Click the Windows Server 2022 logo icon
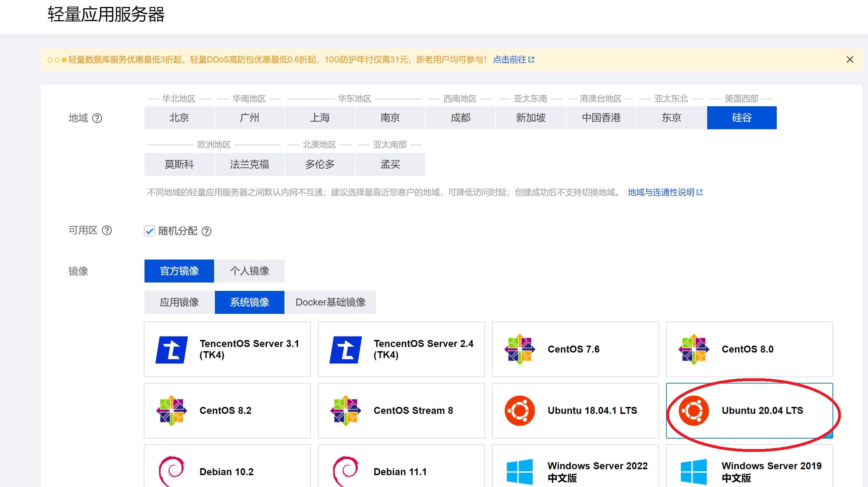 (519, 472)
